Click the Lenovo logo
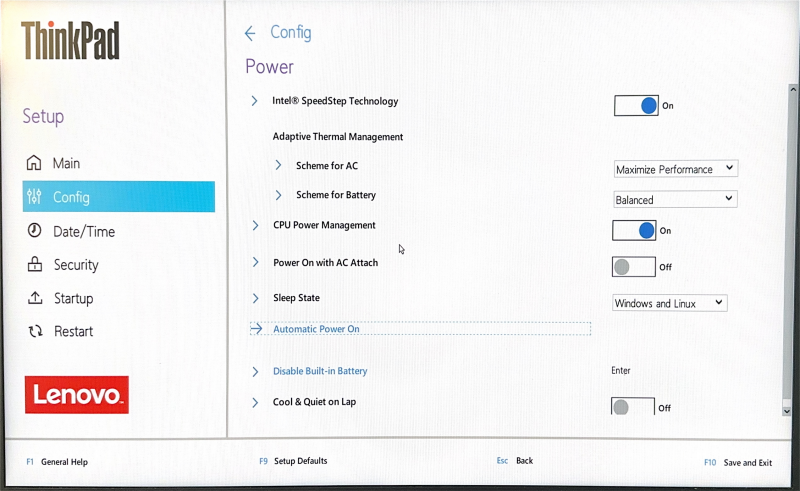The width and height of the screenshot is (800, 491). pos(77,395)
